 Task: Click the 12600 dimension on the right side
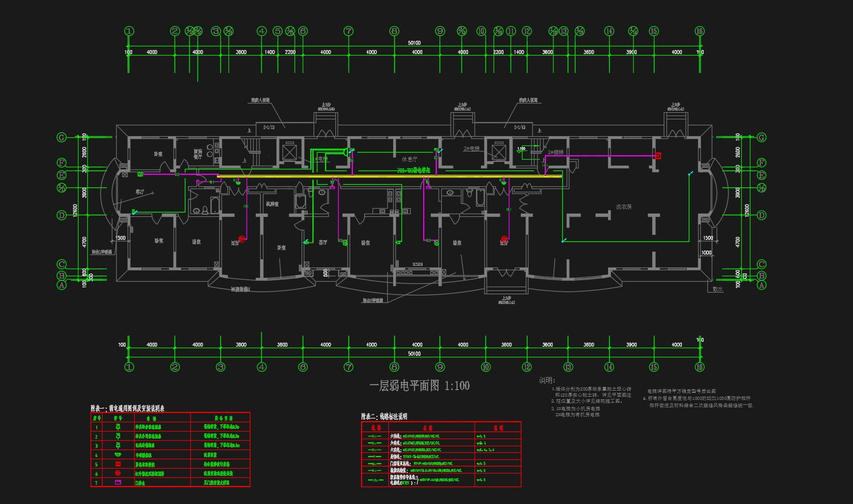pos(747,210)
